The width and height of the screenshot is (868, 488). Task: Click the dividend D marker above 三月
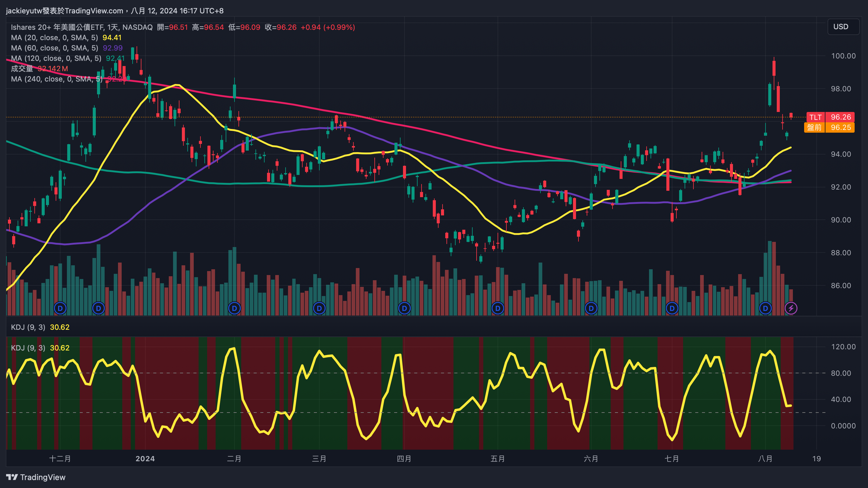coord(319,308)
